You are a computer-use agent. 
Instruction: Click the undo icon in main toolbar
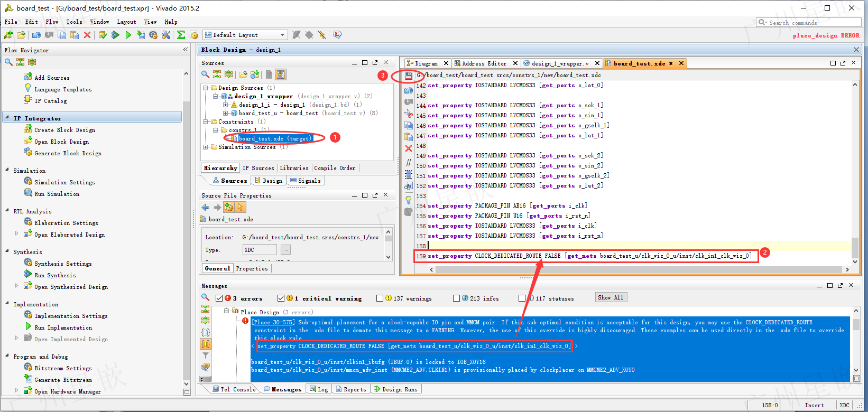(x=36, y=35)
